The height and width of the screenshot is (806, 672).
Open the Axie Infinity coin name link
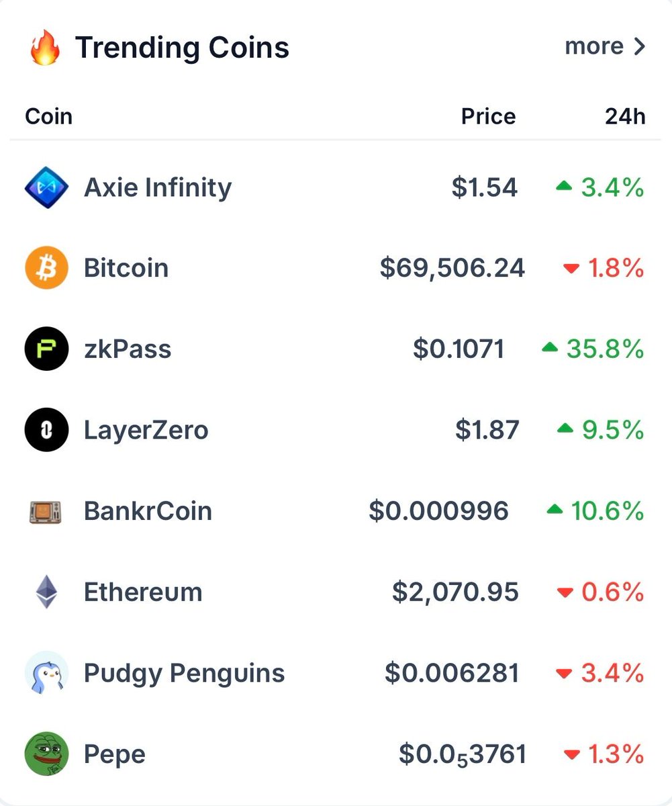pos(158,187)
